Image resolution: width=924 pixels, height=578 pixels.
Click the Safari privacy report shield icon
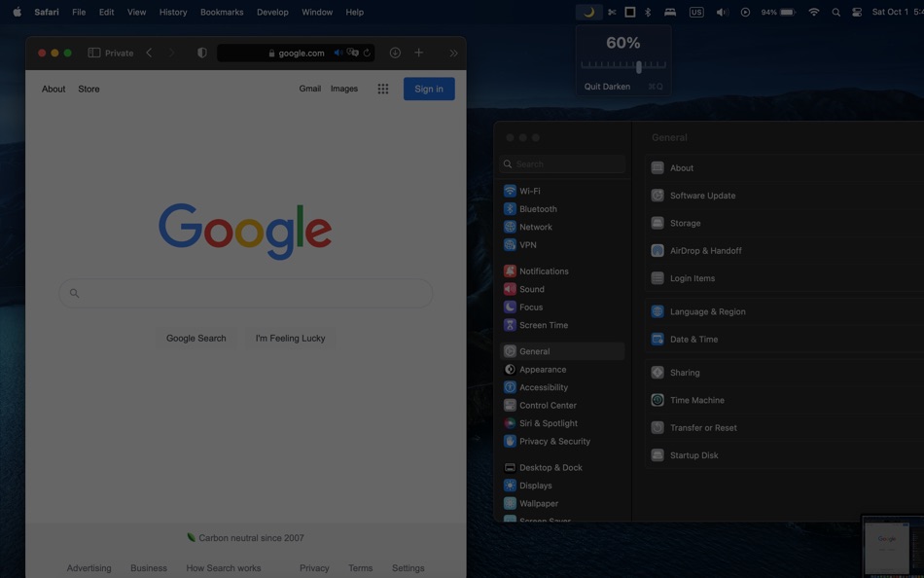[x=202, y=54]
